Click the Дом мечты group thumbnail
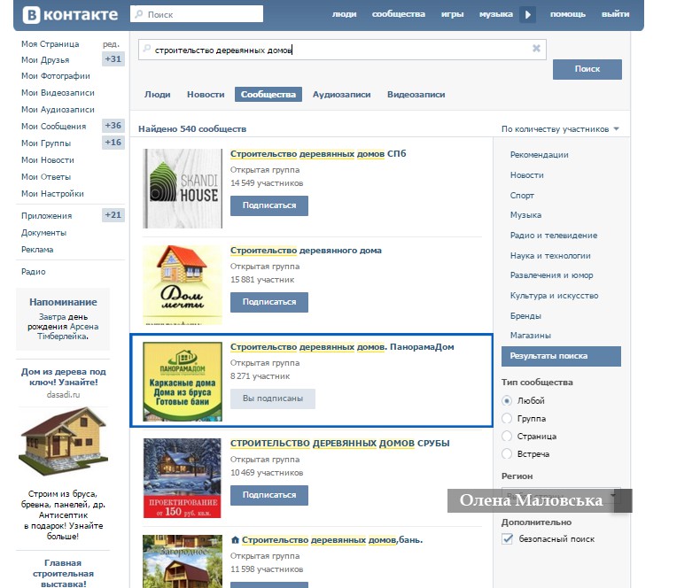Screen dimensions: 700x588 pyautogui.click(x=183, y=284)
